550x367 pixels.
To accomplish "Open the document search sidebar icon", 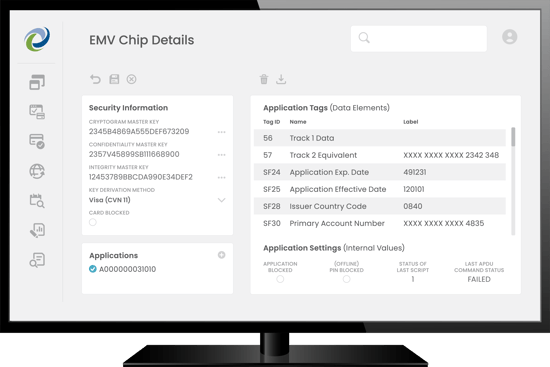I will tap(37, 260).
